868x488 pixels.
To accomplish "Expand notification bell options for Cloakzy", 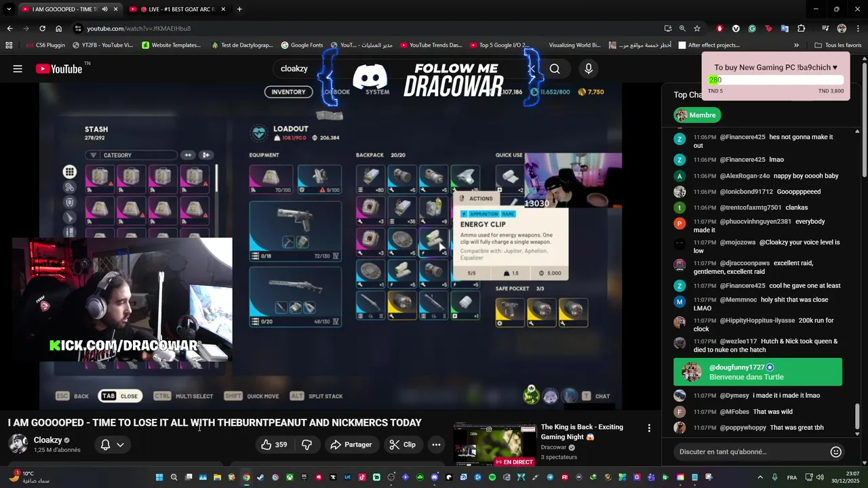I will 120,445.
